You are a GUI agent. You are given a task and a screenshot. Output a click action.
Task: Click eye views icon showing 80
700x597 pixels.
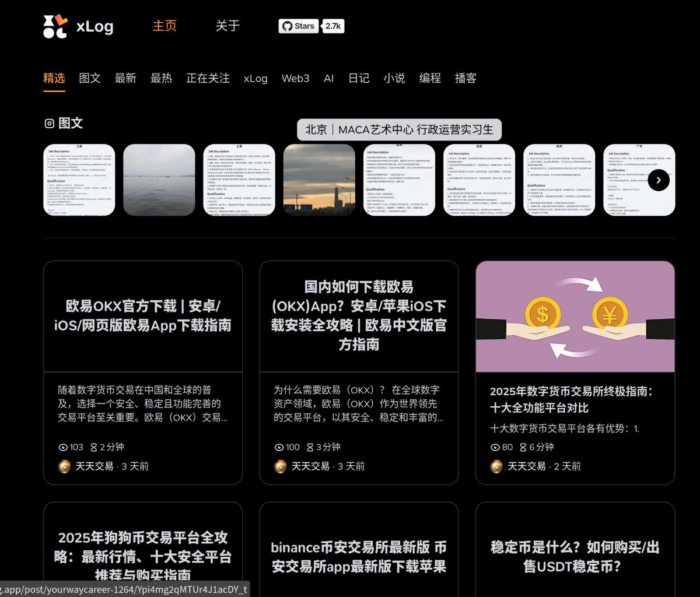tap(495, 447)
